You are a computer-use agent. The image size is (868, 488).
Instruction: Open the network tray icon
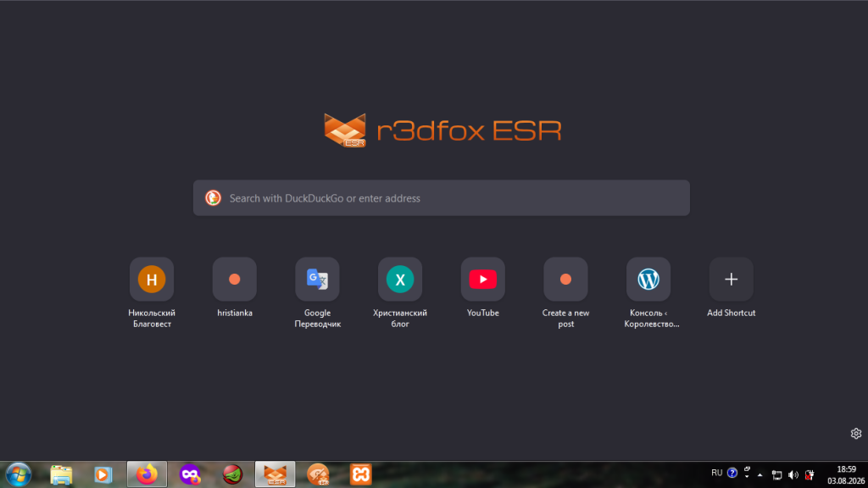(776, 474)
